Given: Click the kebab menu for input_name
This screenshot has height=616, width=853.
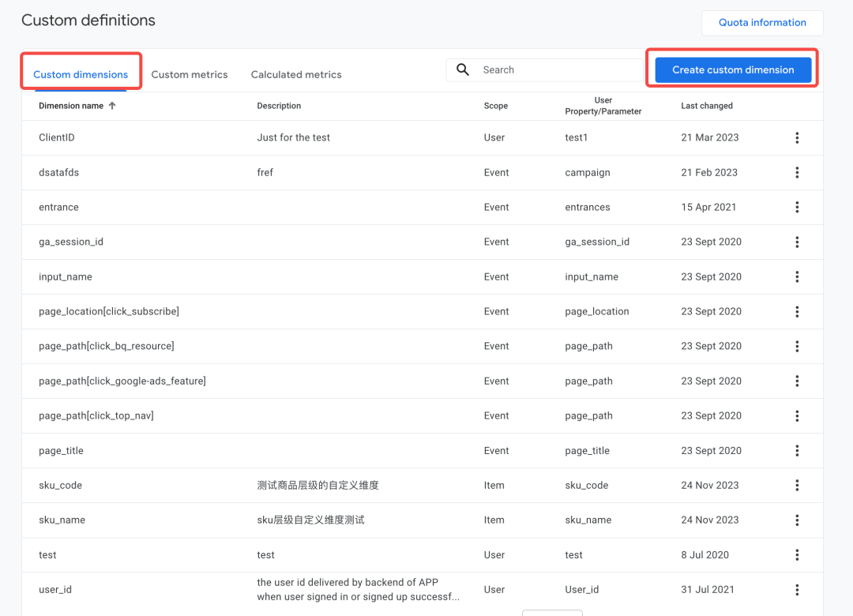Looking at the screenshot, I should (x=797, y=277).
